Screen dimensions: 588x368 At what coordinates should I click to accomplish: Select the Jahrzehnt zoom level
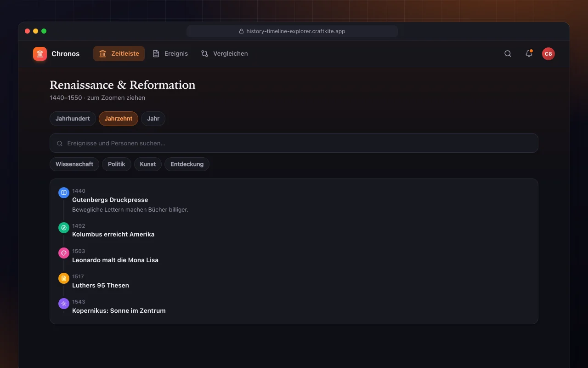[119, 119]
